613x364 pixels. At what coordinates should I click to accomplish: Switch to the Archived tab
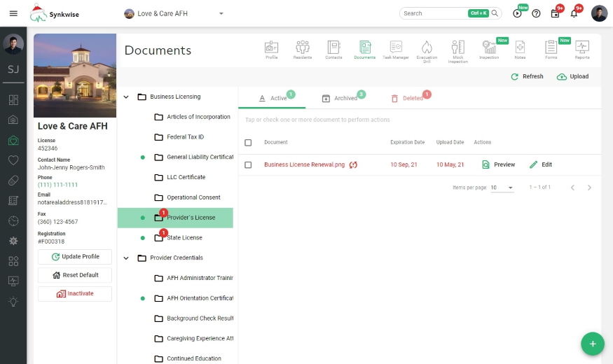point(340,99)
